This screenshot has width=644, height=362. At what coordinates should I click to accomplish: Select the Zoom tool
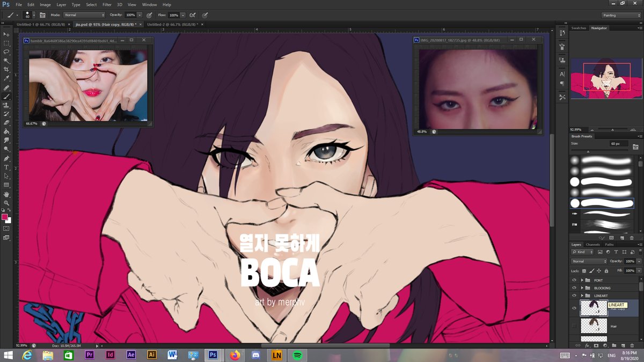click(x=6, y=203)
